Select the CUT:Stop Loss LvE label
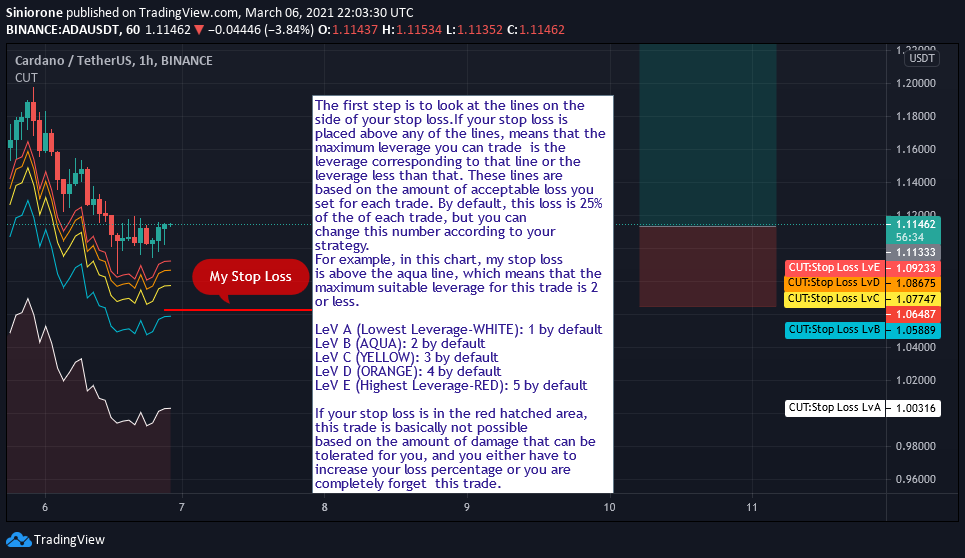This screenshot has width=965, height=558. [835, 268]
